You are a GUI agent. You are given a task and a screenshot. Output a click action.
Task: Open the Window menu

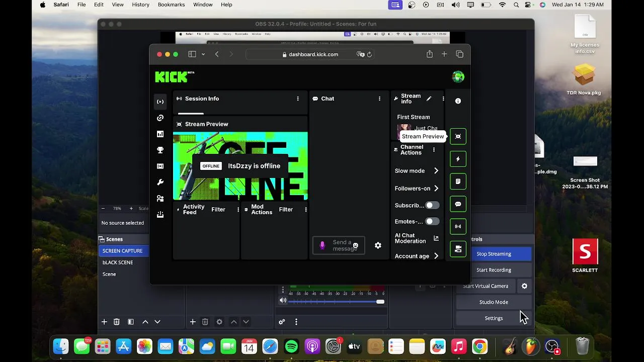(203, 5)
